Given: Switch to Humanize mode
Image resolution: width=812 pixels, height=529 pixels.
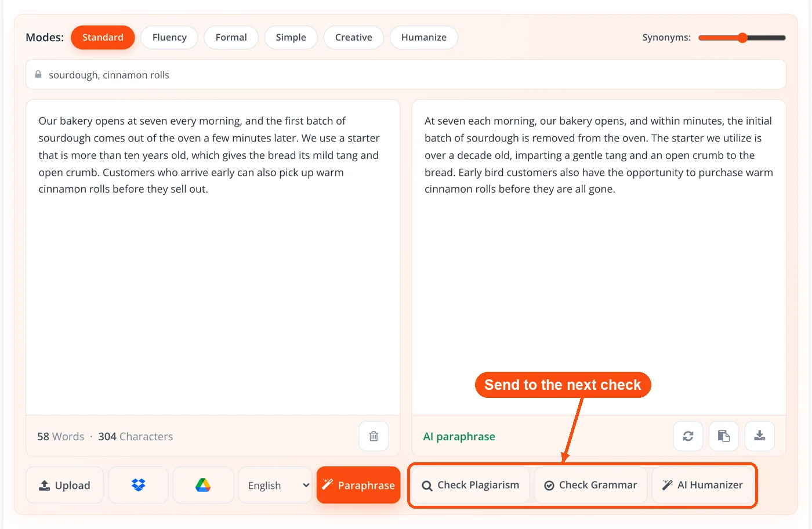Looking at the screenshot, I should click(x=423, y=37).
